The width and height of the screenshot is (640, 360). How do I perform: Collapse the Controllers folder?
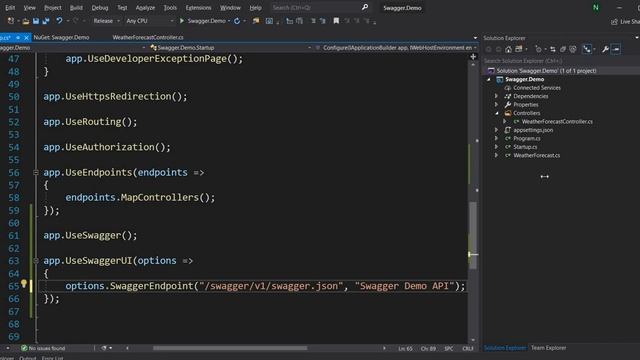pos(497,113)
